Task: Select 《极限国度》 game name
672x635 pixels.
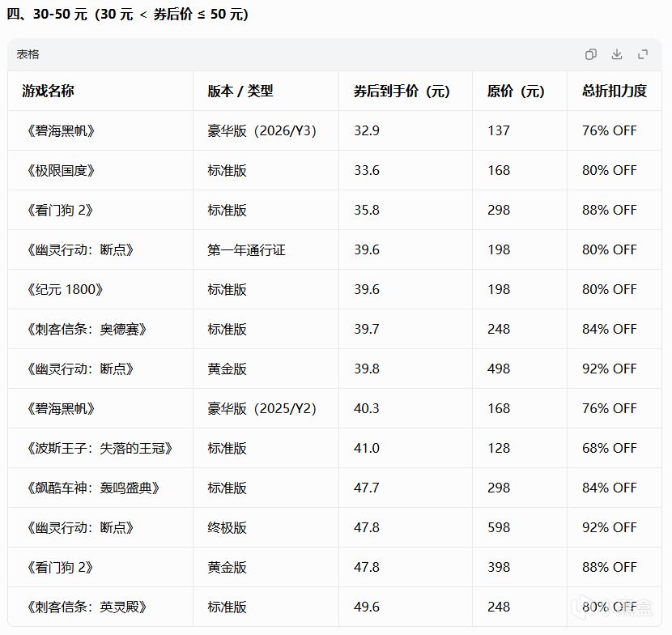Action: tap(61, 170)
